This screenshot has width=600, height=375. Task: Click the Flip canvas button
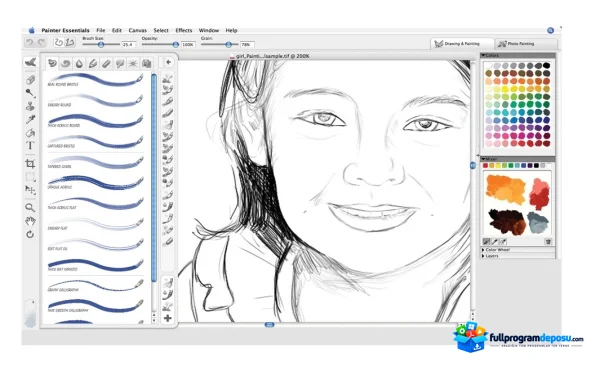(70, 42)
